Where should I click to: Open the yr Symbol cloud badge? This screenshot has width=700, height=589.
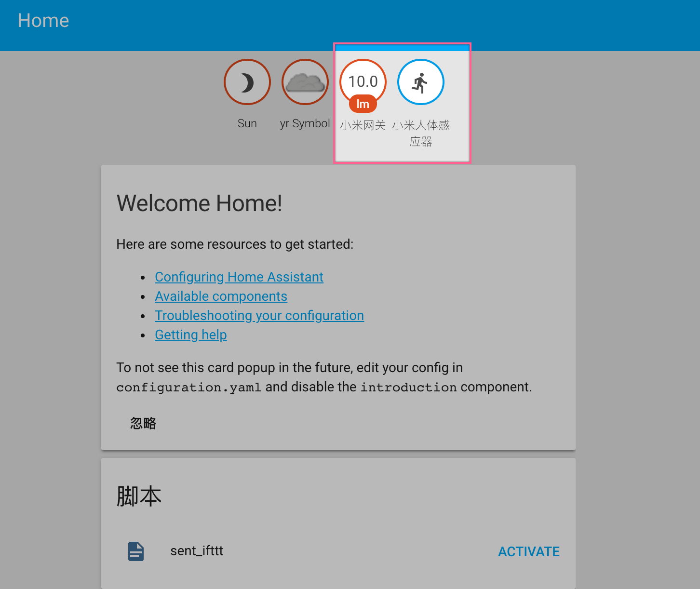[305, 82]
